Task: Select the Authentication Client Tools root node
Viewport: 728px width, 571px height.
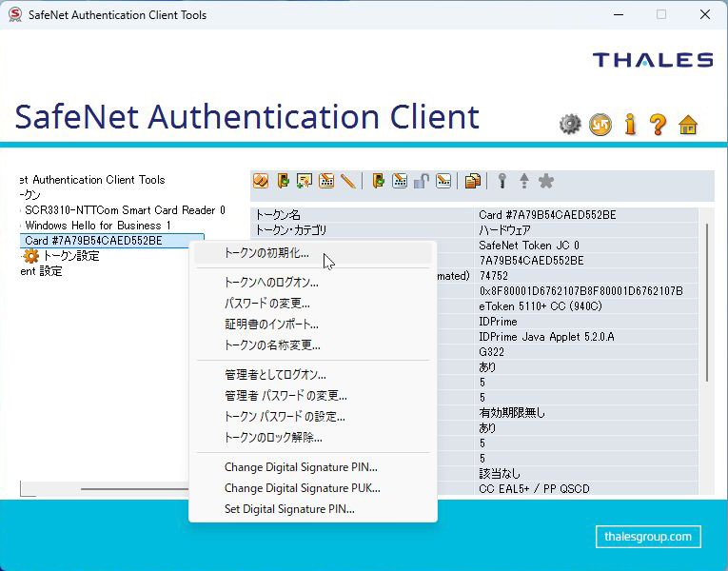Action: point(92,180)
